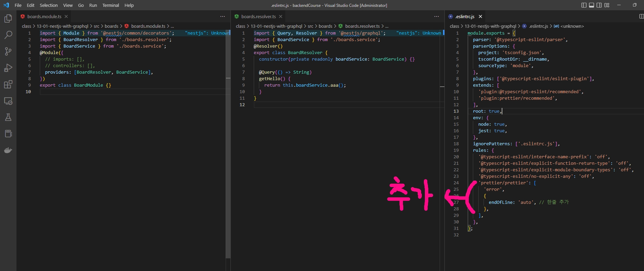Click line number 13 in .eslintrc.js
644x271 pixels.
click(456, 111)
